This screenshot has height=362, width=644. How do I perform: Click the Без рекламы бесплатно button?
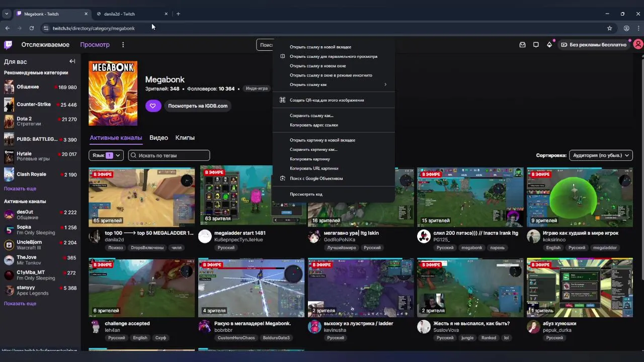point(594,45)
